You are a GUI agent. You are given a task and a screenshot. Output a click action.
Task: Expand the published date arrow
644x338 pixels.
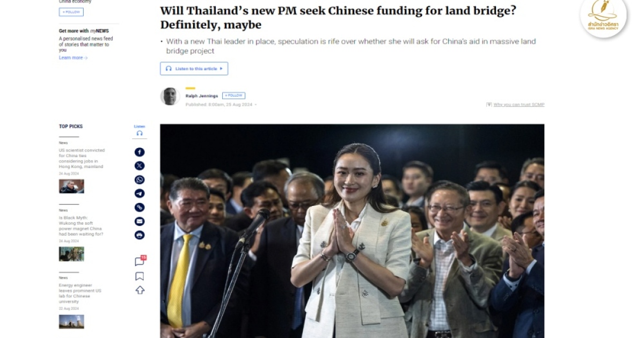pyautogui.click(x=255, y=105)
